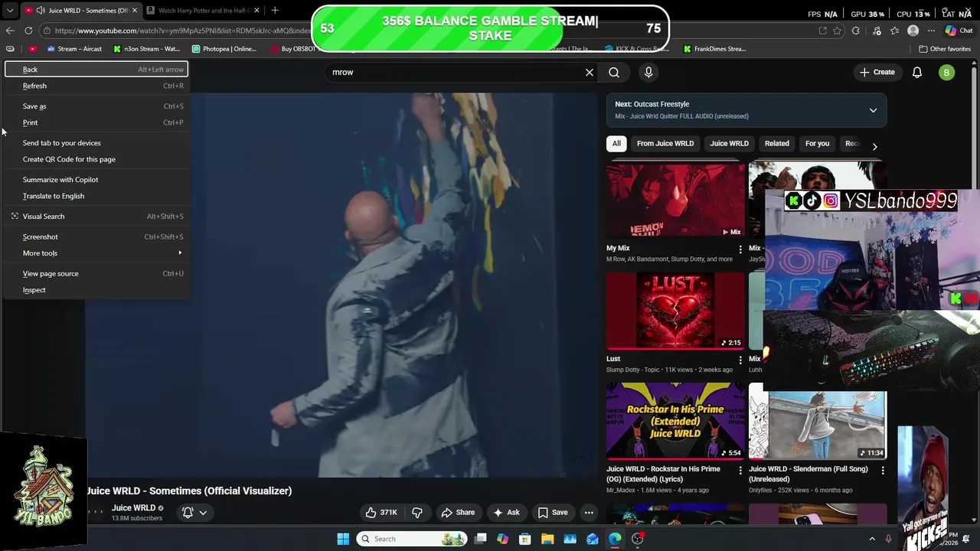Screen dimensions: 980x551
Task: Open the FrankDimes Stream bookmark
Action: [x=715, y=49]
